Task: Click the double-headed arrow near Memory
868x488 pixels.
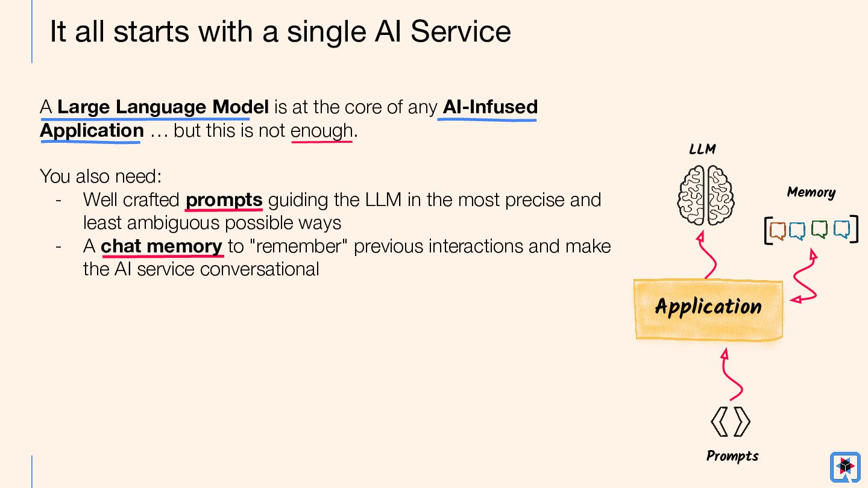Action: 805,277
